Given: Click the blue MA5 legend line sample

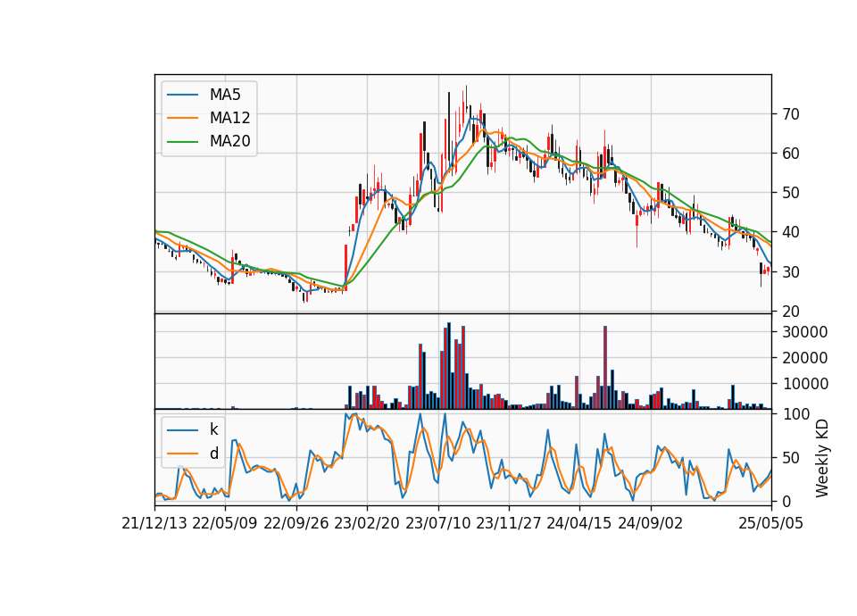Looking at the screenshot, I should point(182,95).
